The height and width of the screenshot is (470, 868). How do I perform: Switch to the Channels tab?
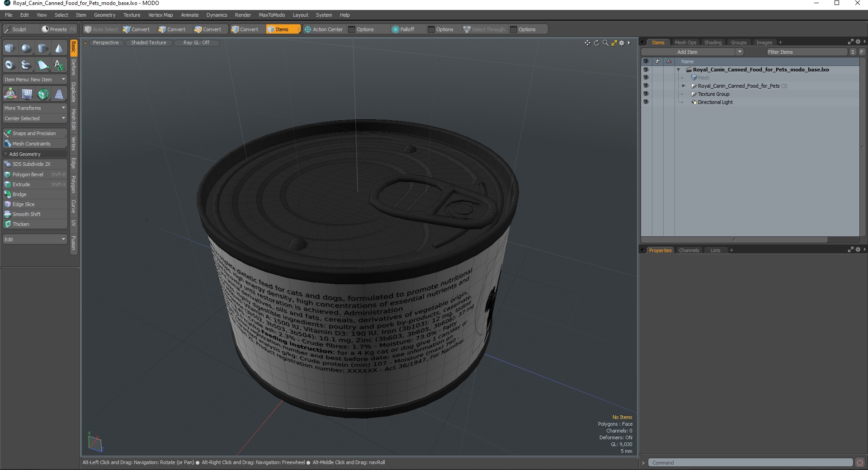[689, 250]
